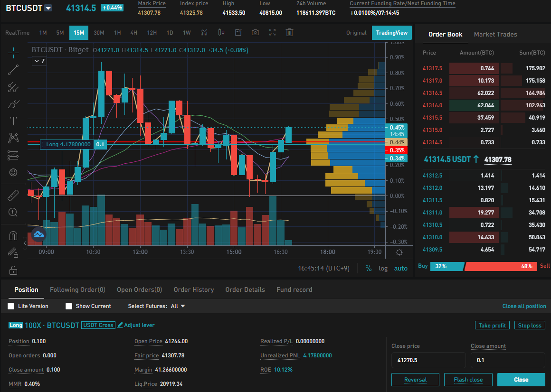
Task: Click the Take profit button
Action: 492,325
